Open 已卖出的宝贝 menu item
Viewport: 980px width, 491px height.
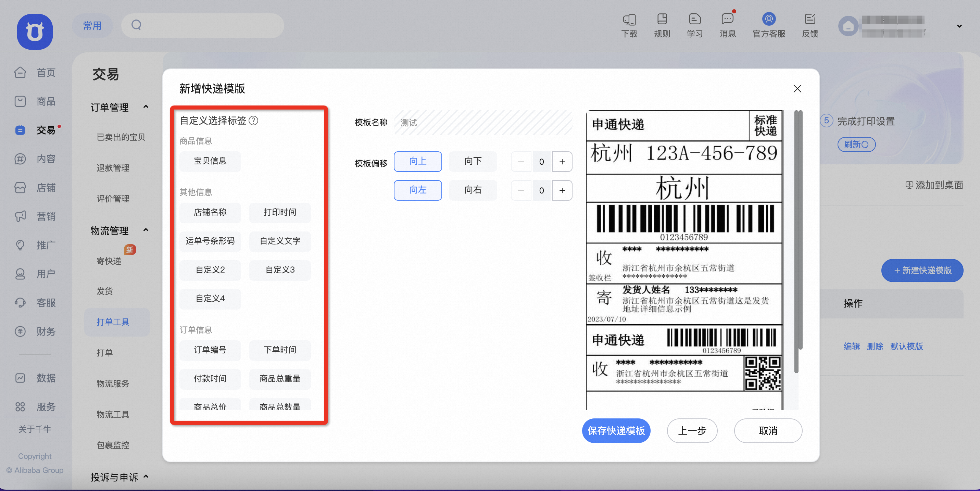(x=121, y=137)
